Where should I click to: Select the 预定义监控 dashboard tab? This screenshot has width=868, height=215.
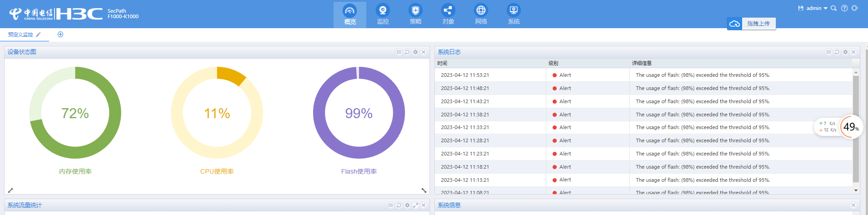coord(20,35)
